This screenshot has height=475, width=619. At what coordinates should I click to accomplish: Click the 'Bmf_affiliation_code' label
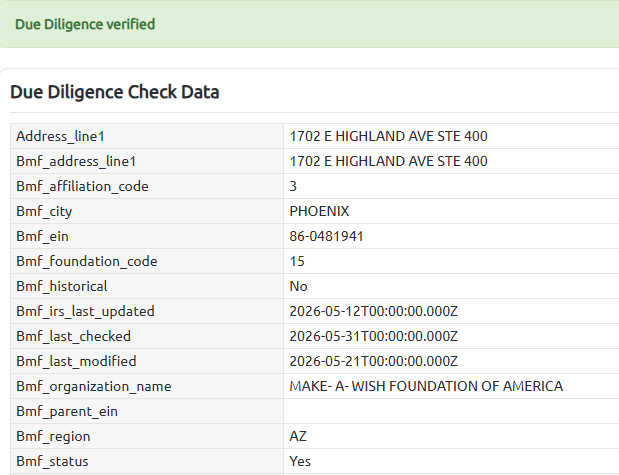[x=82, y=186]
